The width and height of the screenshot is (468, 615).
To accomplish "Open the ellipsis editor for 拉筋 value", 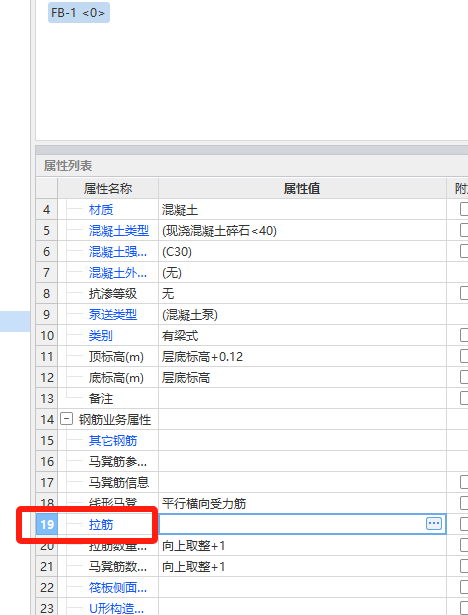I will (x=433, y=524).
